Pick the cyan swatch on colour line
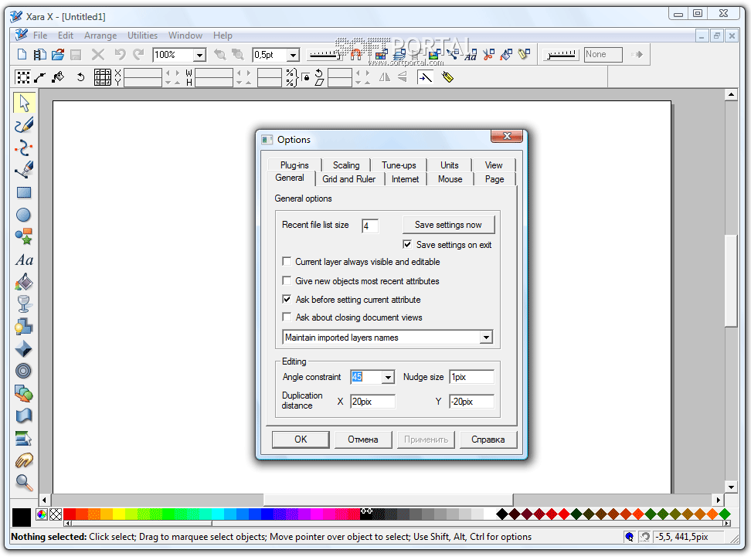The image size is (751, 560). click(x=218, y=514)
